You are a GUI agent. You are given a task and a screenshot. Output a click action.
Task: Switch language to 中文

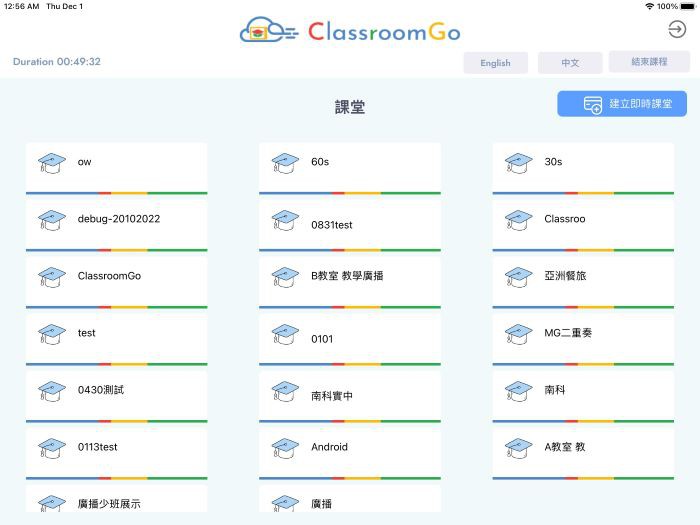click(570, 63)
